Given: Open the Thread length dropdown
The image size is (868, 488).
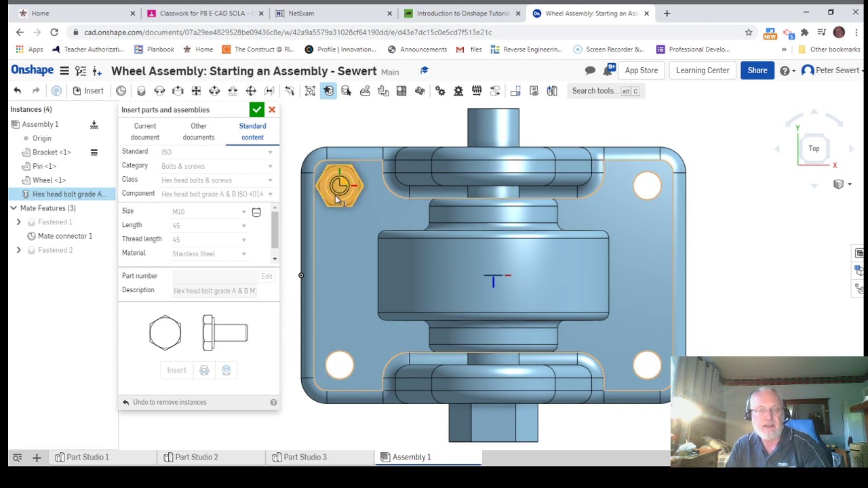Looking at the screenshot, I should pyautogui.click(x=209, y=239).
